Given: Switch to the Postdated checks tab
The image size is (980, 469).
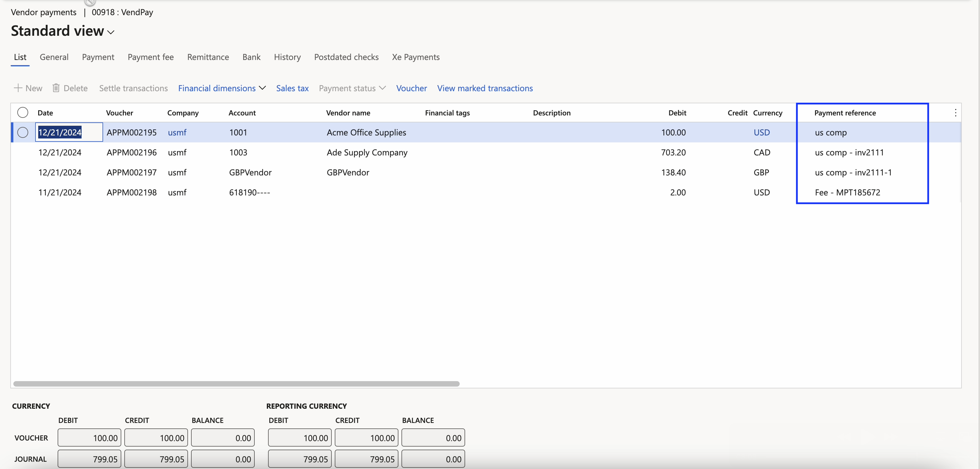Looking at the screenshot, I should 346,57.
